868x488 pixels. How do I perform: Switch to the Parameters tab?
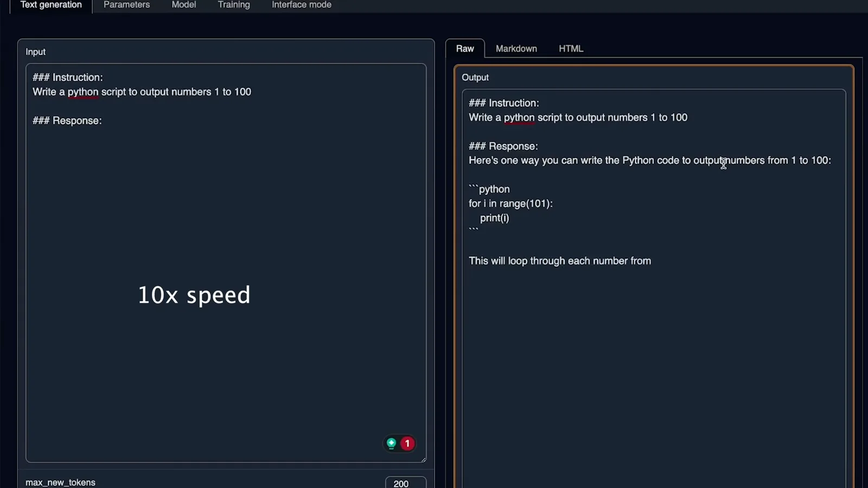coord(126,5)
